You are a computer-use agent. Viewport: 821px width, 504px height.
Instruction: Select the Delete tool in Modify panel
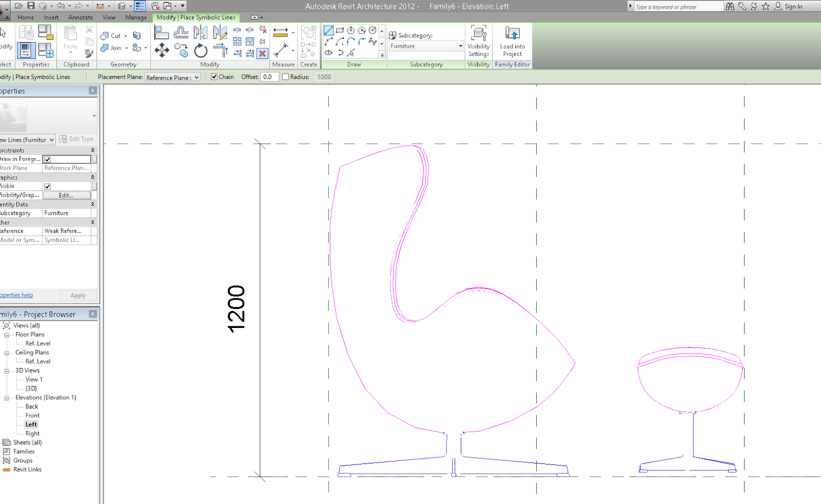pos(262,54)
